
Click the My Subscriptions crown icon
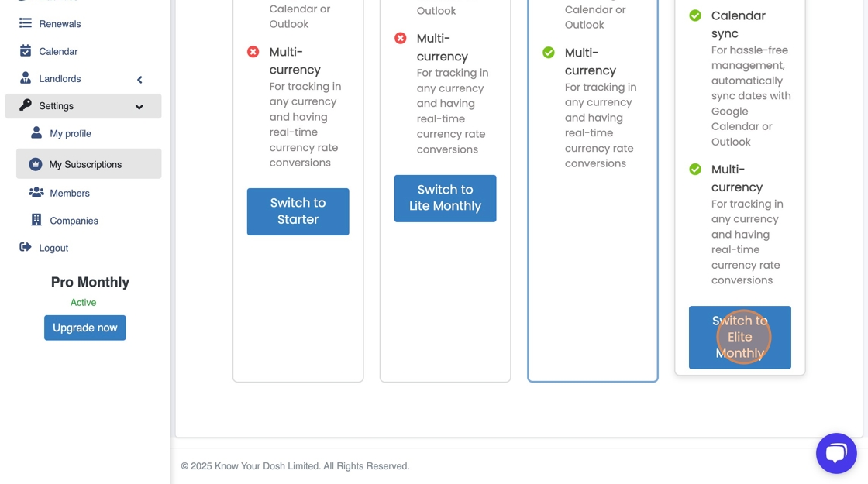pos(36,164)
